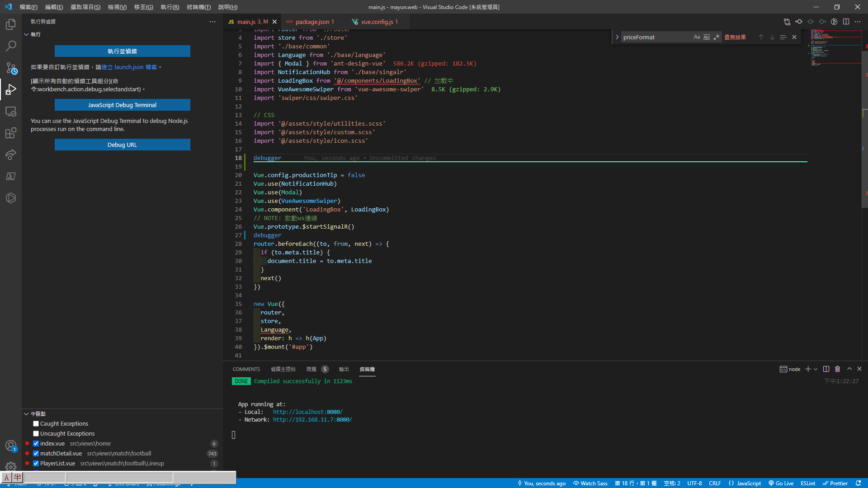Enable Uncaught Exceptions breakpoint

point(36,434)
